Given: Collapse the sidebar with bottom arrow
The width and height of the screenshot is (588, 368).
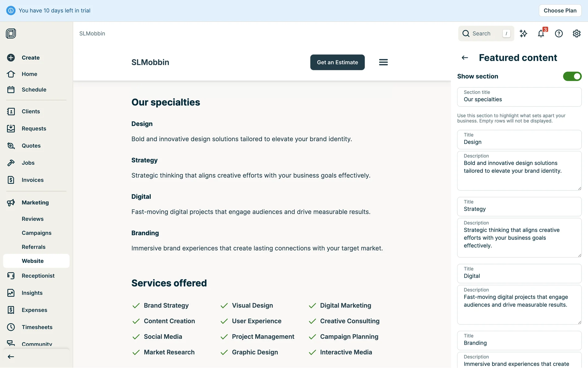Looking at the screenshot, I should (11, 357).
